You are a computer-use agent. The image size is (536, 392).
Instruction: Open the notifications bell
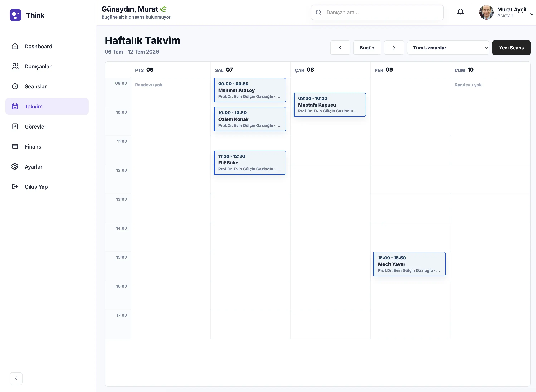coord(460,12)
